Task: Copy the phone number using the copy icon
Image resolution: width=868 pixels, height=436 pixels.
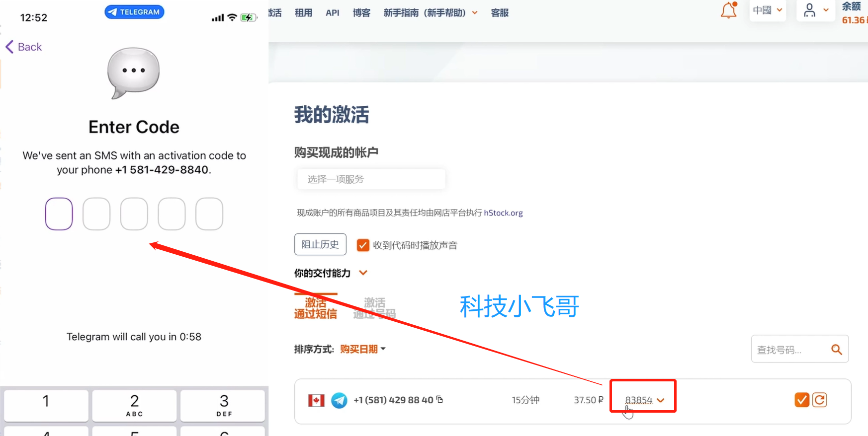Action: (439, 399)
